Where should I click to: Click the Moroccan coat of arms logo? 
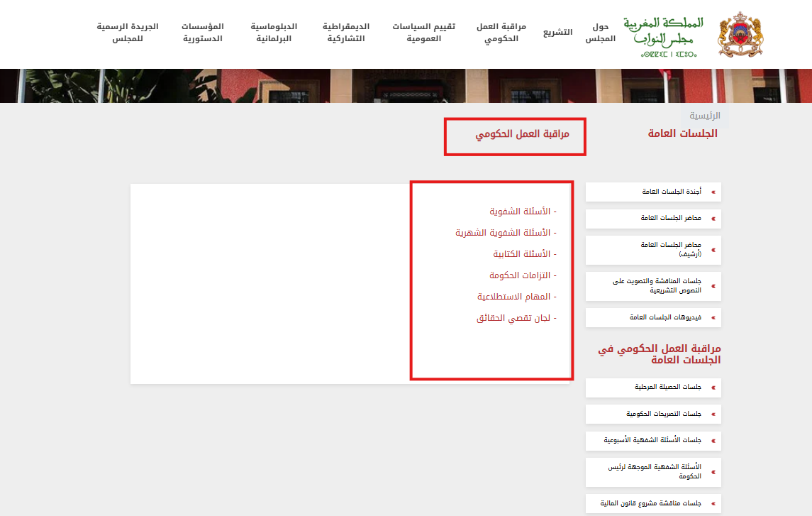pyautogui.click(x=740, y=34)
